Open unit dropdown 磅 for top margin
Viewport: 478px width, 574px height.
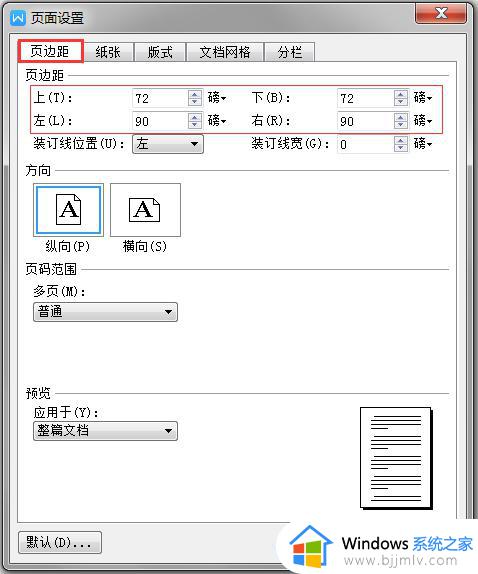tap(217, 98)
